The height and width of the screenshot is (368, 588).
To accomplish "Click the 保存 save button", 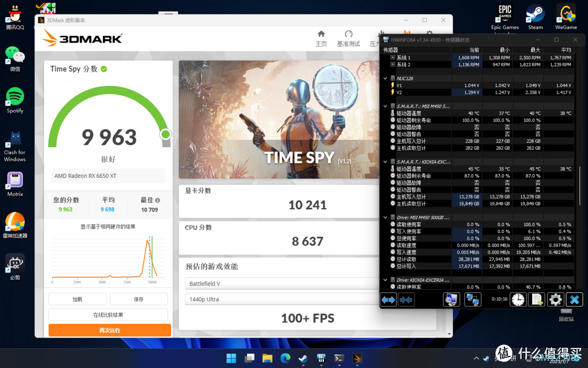I will (x=139, y=299).
